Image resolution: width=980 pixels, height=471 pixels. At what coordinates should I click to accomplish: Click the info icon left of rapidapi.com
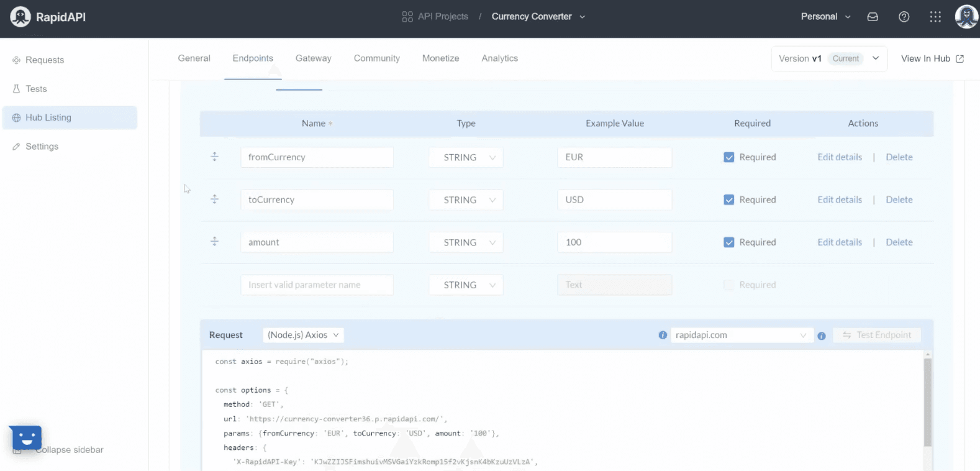(x=663, y=335)
